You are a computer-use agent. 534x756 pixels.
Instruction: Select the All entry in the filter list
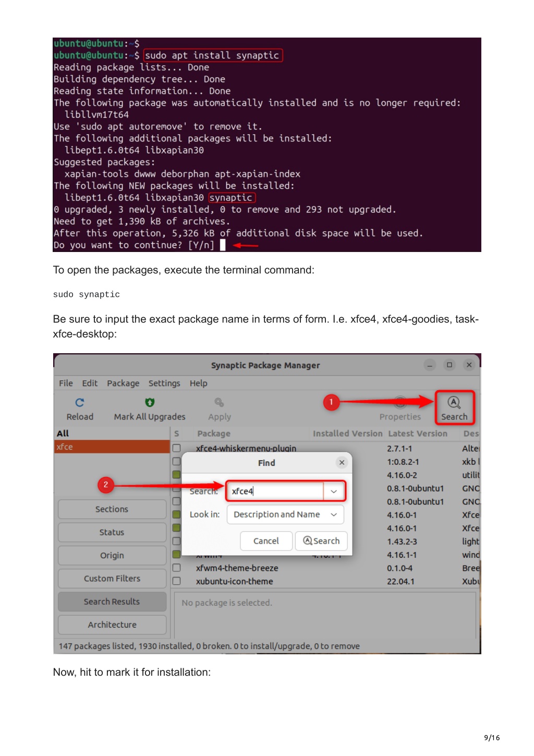(112, 434)
